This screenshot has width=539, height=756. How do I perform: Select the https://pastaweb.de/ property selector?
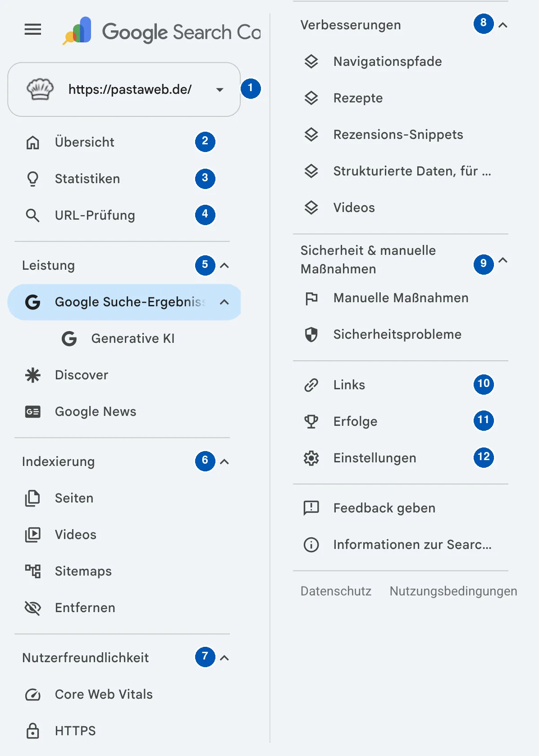124,89
